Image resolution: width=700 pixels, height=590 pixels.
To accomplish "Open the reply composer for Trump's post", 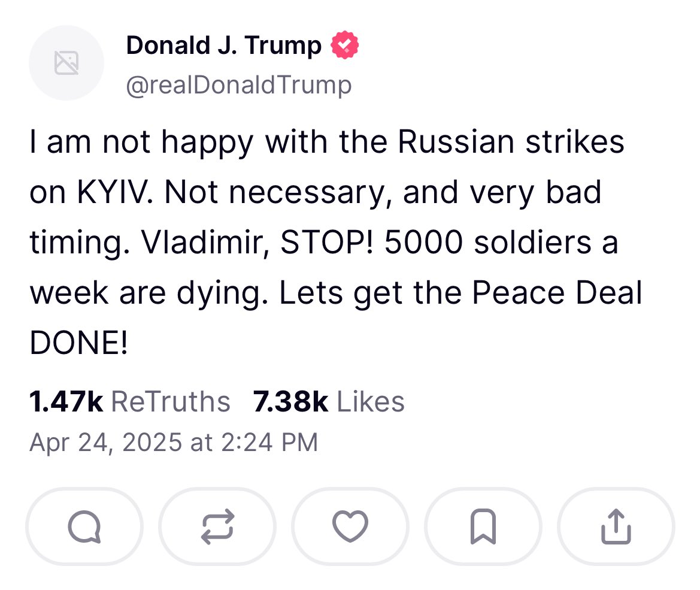I will [84, 527].
